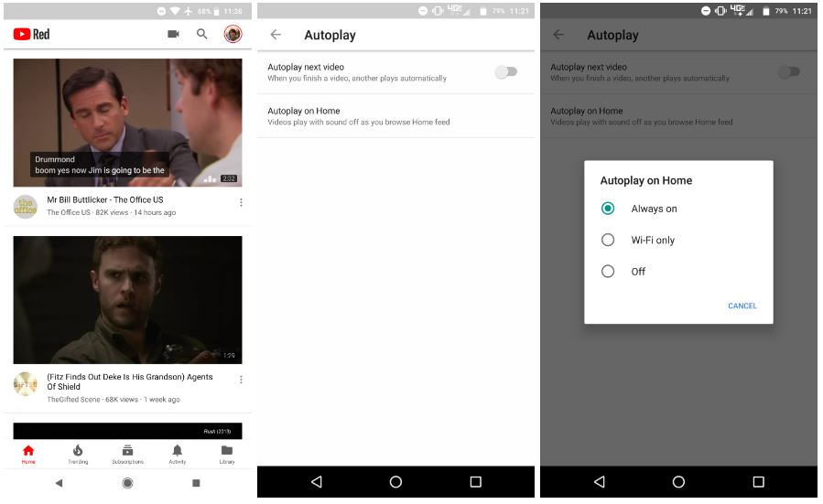The width and height of the screenshot is (823, 504).
Task: Select the Always on radio button
Action: [x=608, y=209]
